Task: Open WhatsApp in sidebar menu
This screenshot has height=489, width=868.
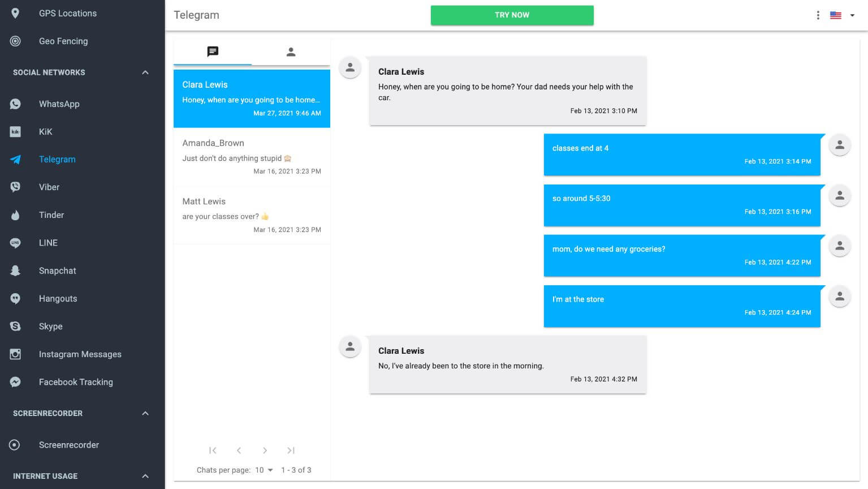Action: 59,104
